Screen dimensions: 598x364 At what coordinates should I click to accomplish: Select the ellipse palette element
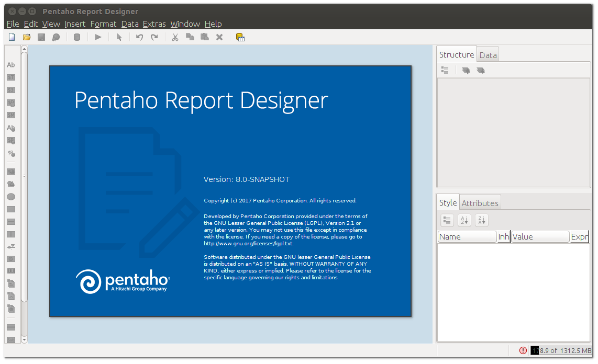click(11, 197)
